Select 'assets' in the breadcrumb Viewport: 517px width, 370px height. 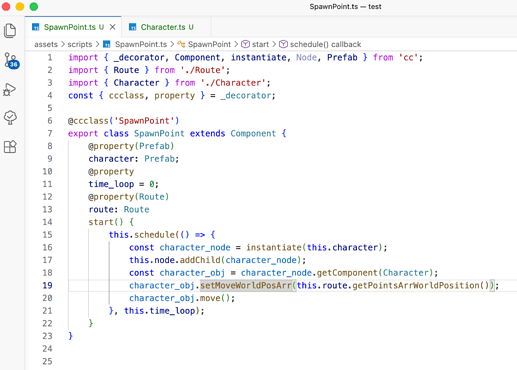[46, 44]
